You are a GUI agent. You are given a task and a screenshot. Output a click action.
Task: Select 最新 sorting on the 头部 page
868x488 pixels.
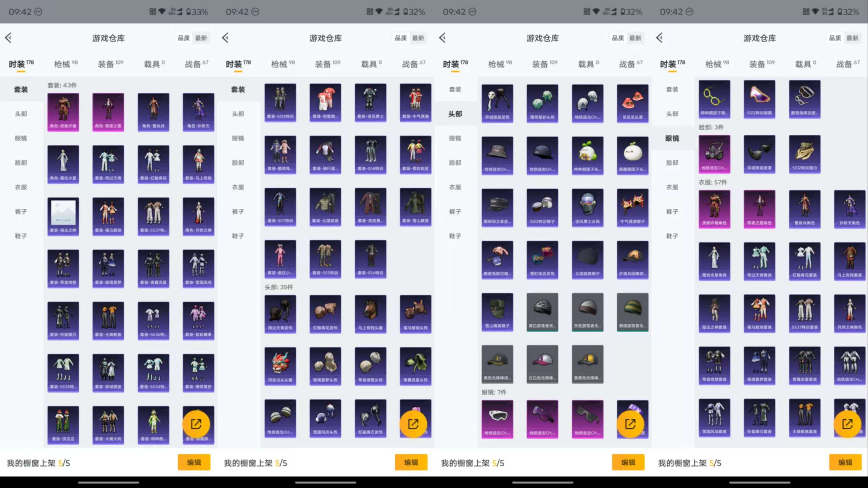coord(418,38)
